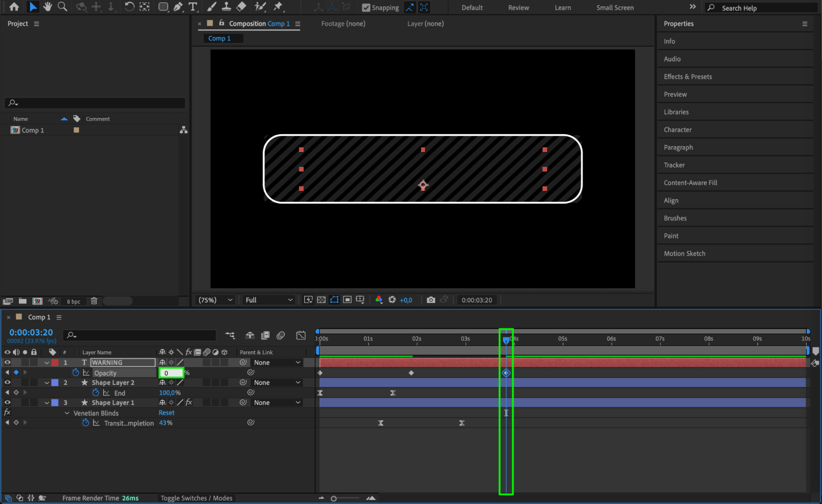Collapse the Venetian Blinds effect properties

(x=67, y=413)
